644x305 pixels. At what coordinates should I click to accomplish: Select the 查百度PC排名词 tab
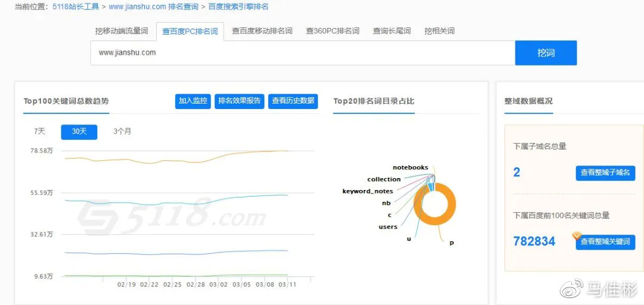pyautogui.click(x=190, y=32)
